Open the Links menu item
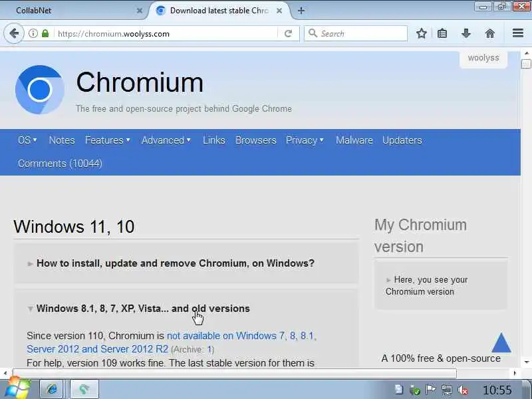The image size is (532, 399). 213,140
